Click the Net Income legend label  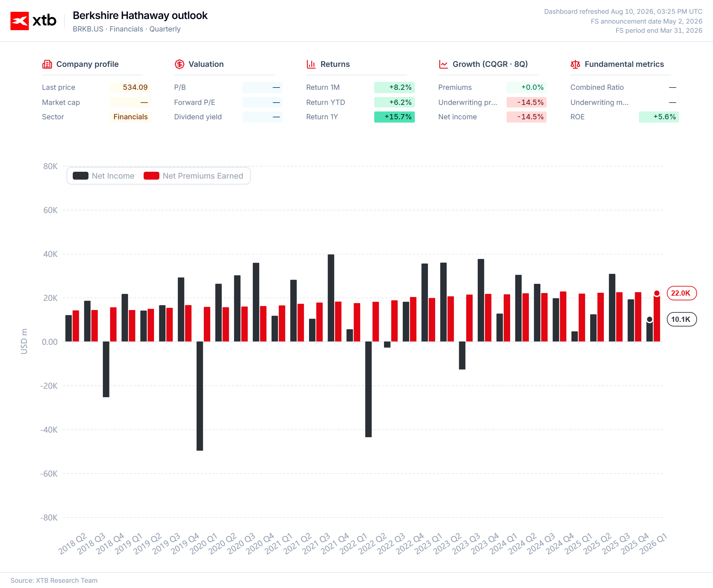point(113,176)
